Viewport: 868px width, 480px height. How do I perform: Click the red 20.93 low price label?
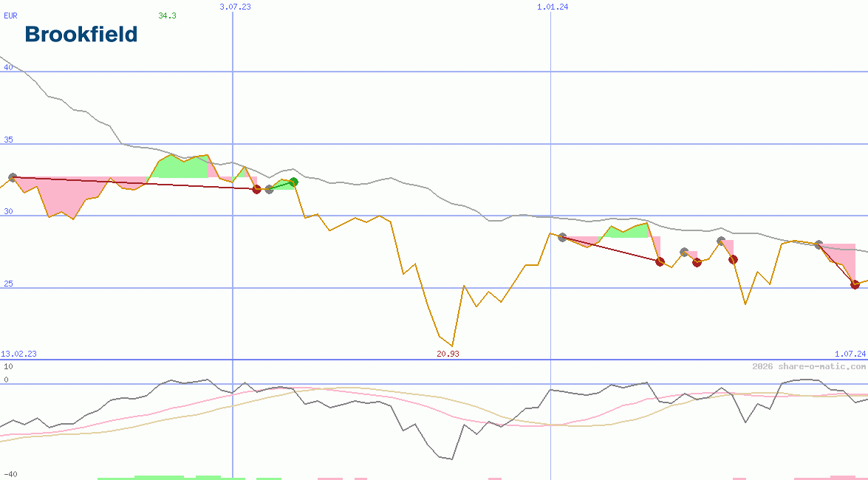point(448,354)
